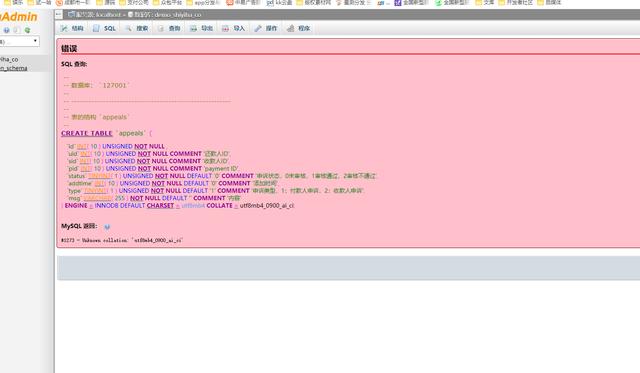Click the TINYINT link in the 'type' line
This screenshot has width=640, height=373.
[96, 191]
